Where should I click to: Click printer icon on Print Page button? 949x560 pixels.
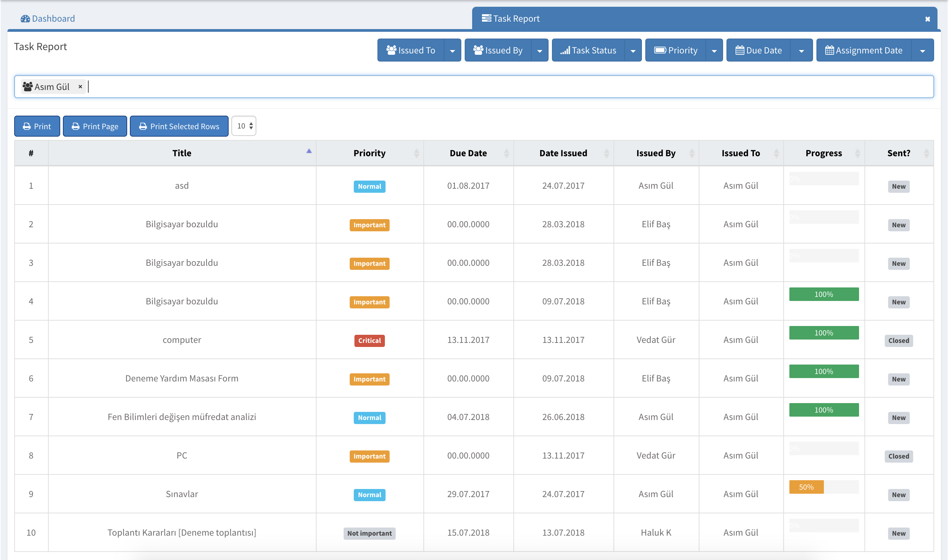click(x=75, y=126)
